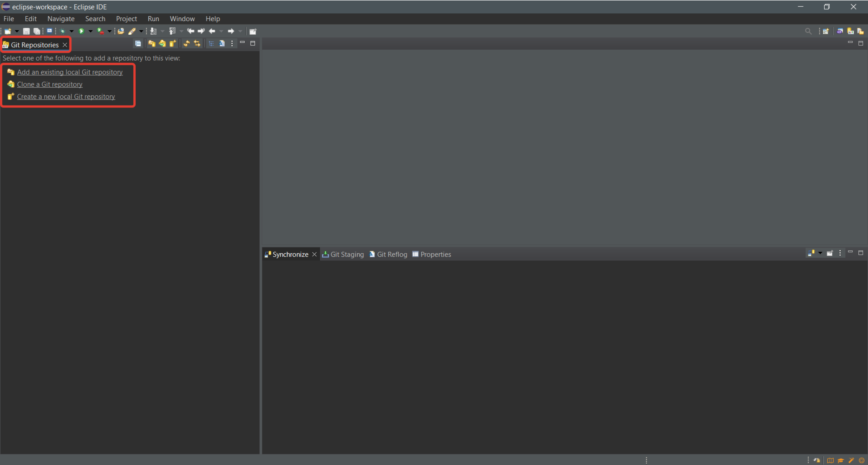Open Git Repositories View Menu (three dots)
This screenshot has height=465, width=868.
click(232, 43)
